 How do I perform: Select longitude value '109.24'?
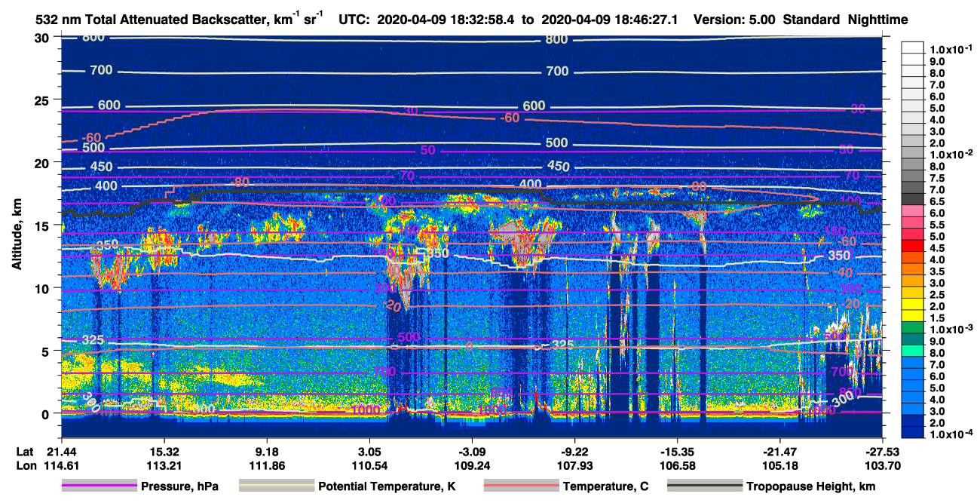[x=472, y=465]
